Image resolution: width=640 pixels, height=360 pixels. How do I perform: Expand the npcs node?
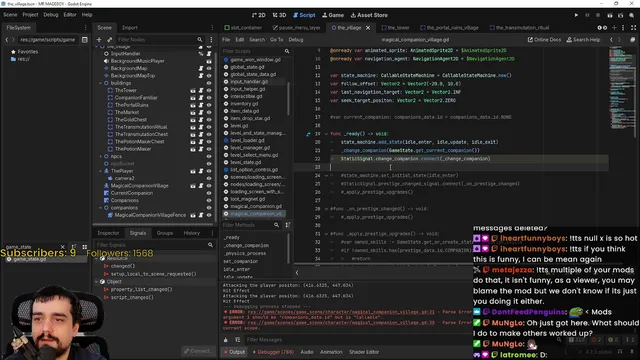101,156
